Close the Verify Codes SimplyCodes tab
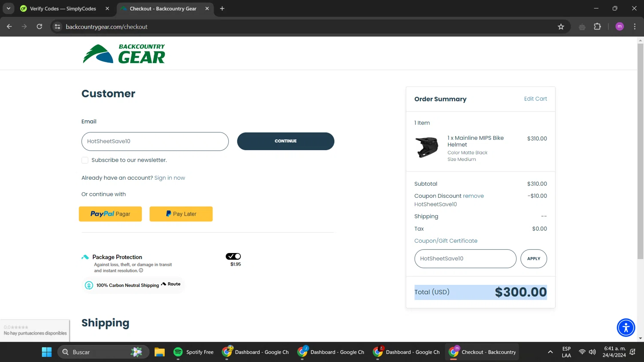The height and width of the screenshot is (362, 644). coord(107,9)
